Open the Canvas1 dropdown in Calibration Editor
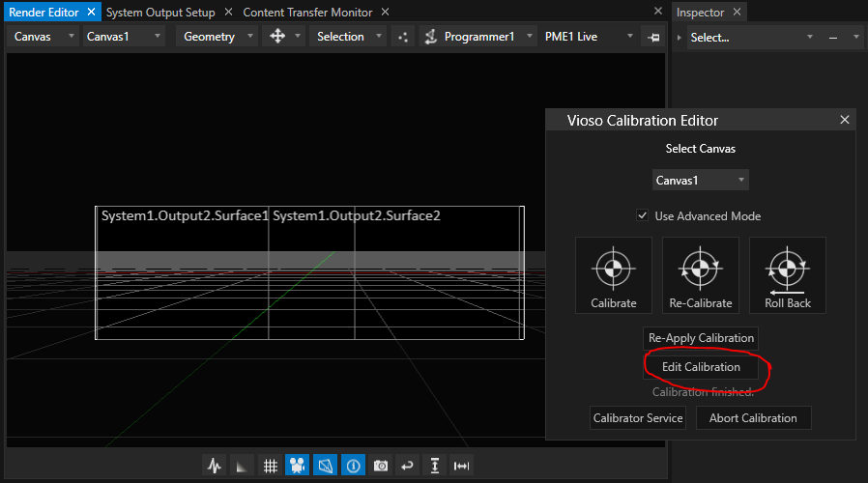The height and width of the screenshot is (483, 868). (x=700, y=181)
